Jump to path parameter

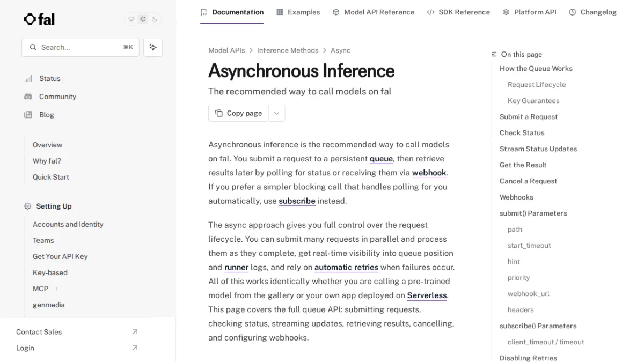[515, 230]
